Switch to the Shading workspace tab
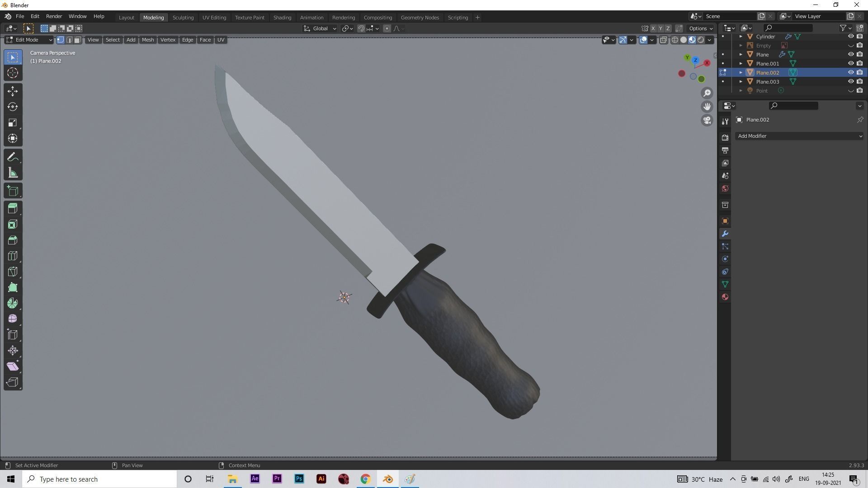868x488 pixels. coord(282,17)
